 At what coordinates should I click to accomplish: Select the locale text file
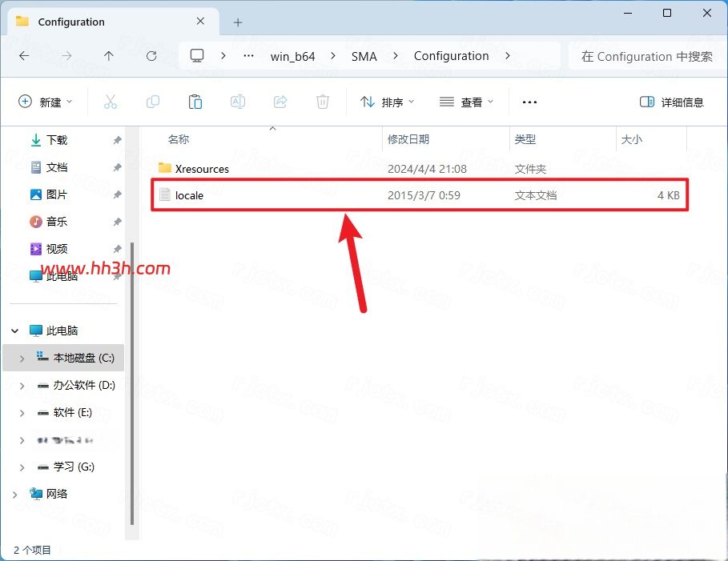(x=420, y=195)
